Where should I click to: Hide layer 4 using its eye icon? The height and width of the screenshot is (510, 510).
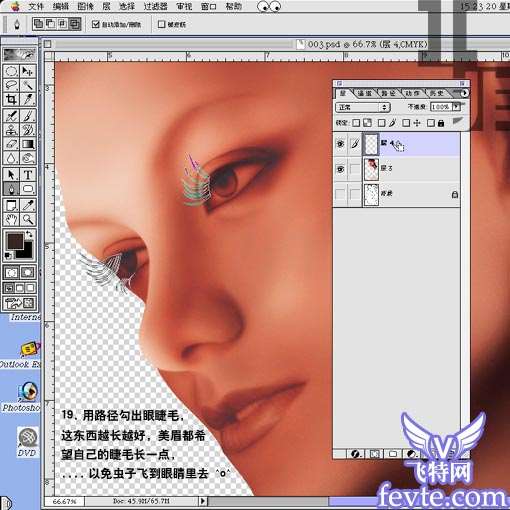tap(340, 144)
